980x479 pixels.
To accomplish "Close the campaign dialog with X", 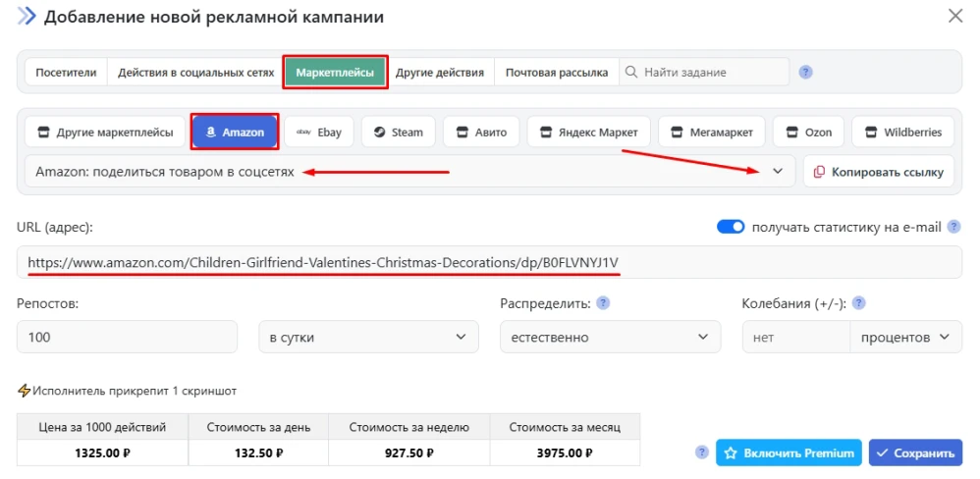I will (x=955, y=17).
